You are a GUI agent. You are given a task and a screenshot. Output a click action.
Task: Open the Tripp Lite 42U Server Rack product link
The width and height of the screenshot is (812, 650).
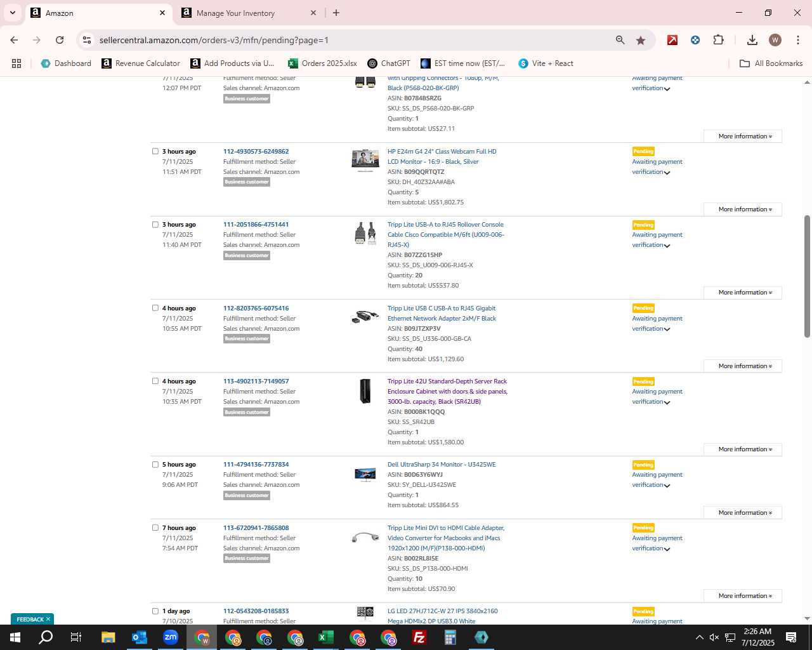(448, 392)
